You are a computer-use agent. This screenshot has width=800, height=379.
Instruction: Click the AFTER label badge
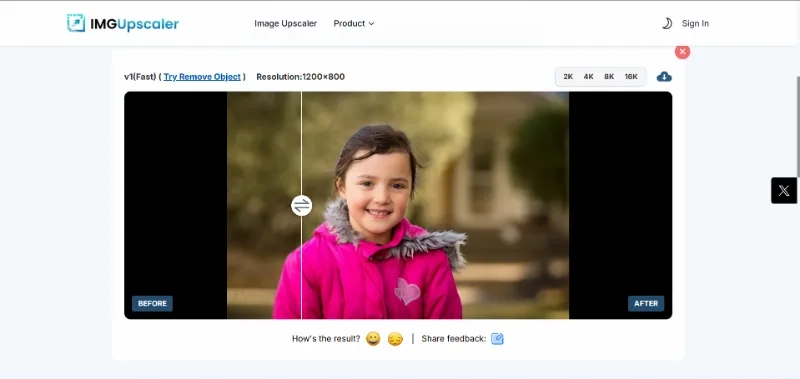point(646,304)
